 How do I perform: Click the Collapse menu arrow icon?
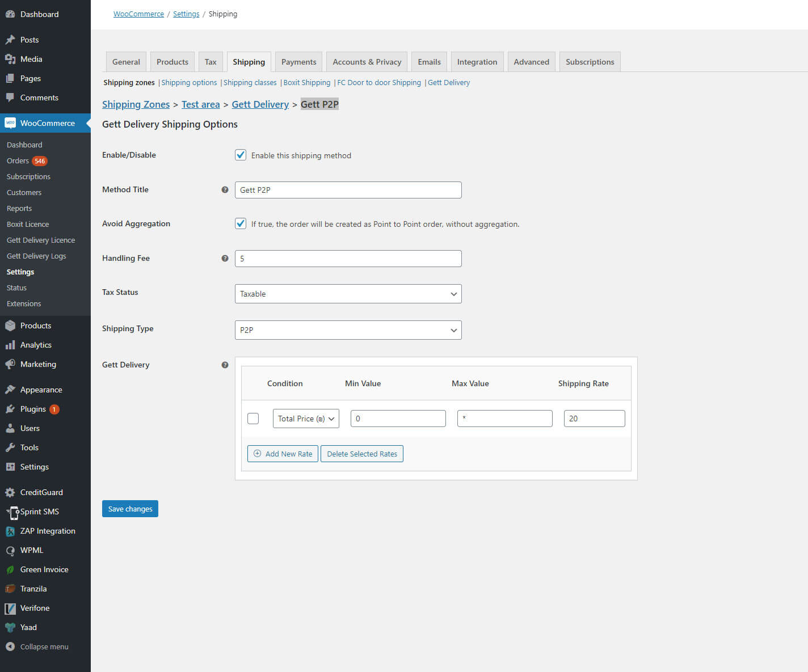point(10,647)
